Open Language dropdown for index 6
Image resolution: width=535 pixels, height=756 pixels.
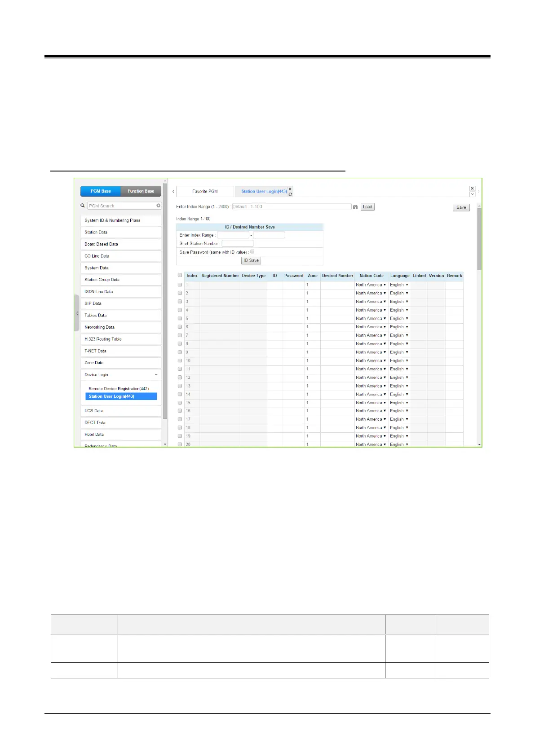pos(399,327)
